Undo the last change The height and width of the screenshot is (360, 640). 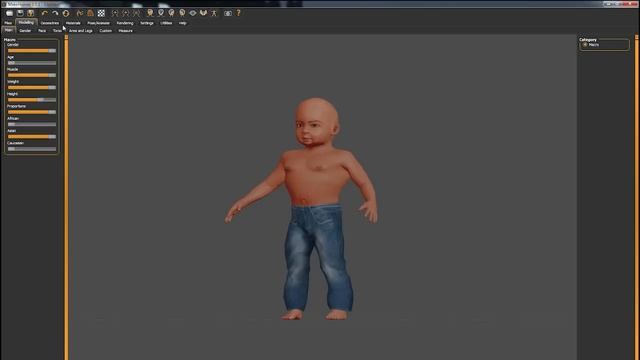(44, 13)
